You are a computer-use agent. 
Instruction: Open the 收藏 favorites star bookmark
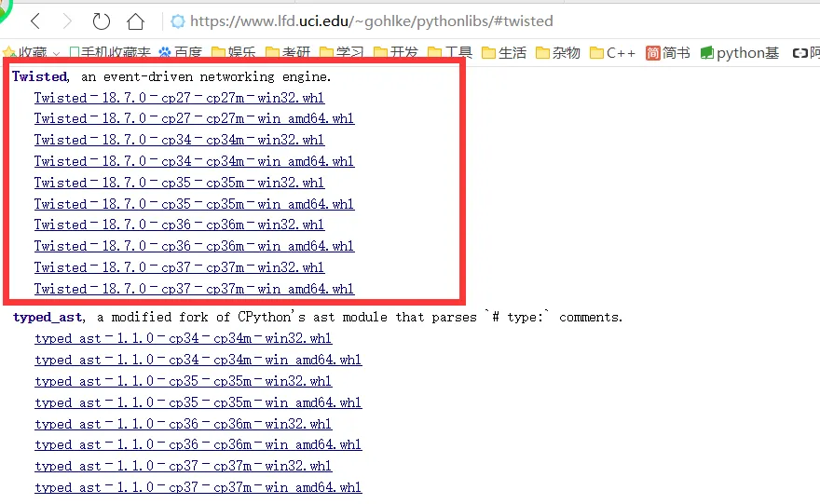pos(25,52)
